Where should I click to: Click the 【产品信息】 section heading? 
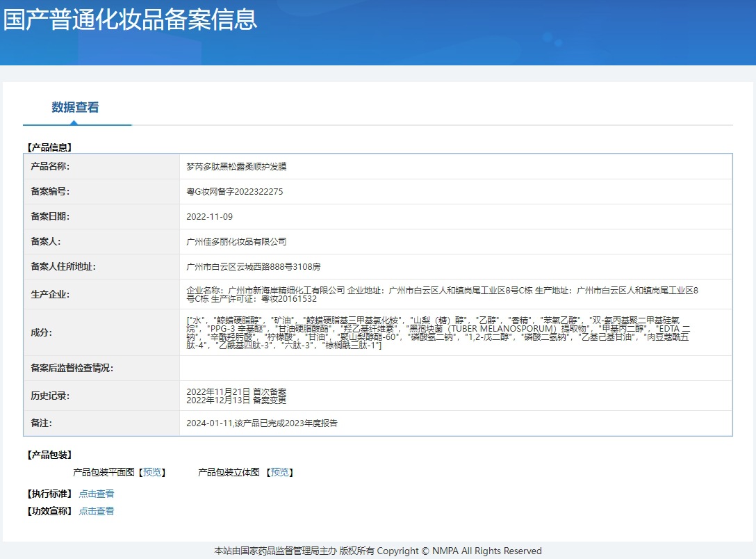tap(49, 147)
